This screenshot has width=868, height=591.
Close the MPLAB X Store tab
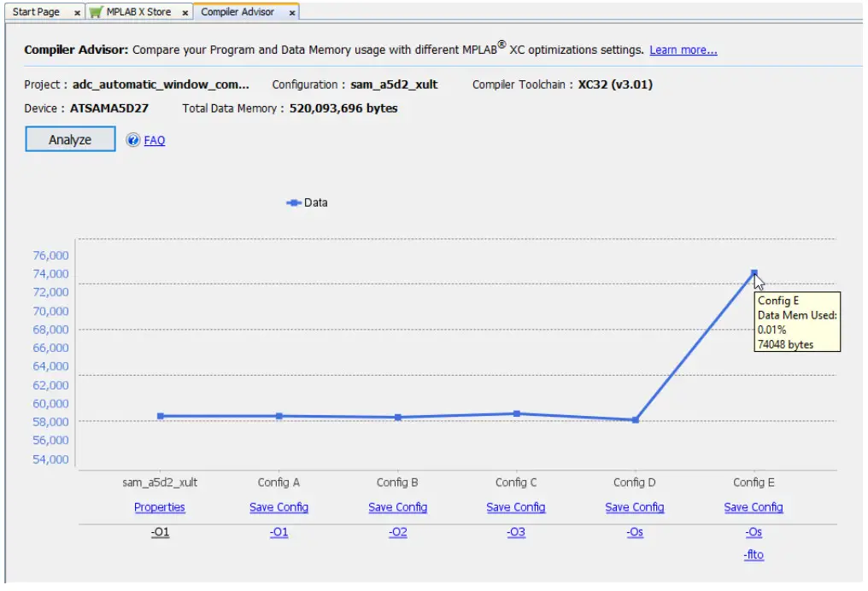point(185,13)
